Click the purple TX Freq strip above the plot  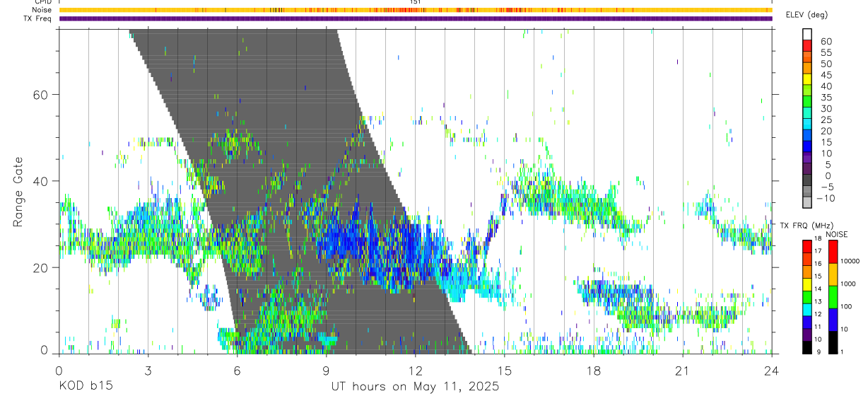coord(415,18)
